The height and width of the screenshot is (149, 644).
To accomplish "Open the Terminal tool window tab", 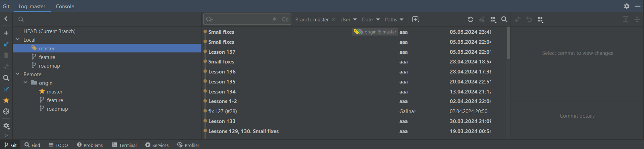I will (x=124, y=145).
